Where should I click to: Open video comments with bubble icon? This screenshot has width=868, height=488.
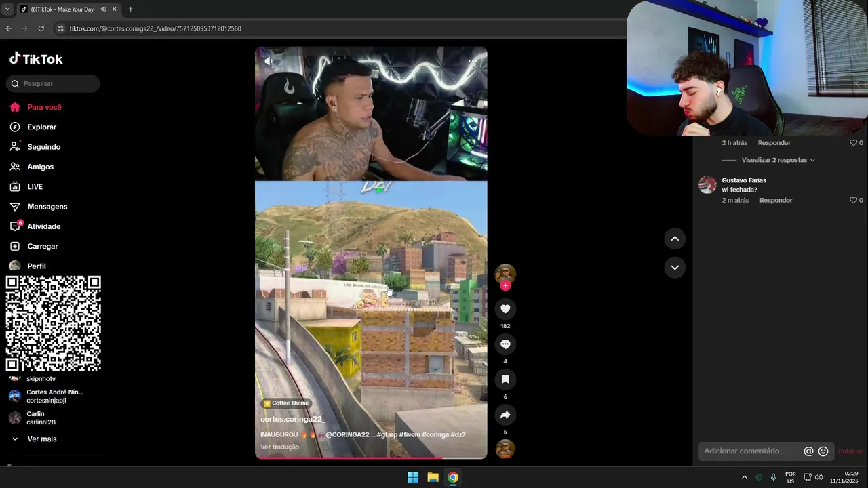point(505,344)
